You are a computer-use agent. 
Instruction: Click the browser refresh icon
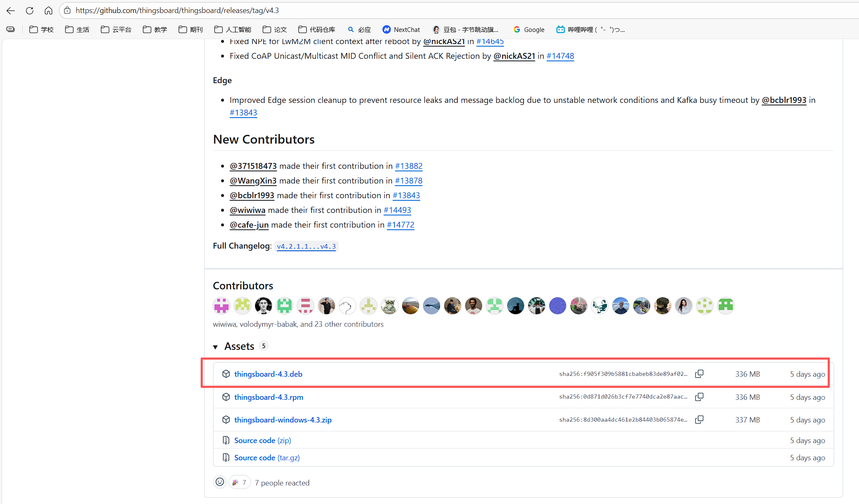(x=29, y=10)
